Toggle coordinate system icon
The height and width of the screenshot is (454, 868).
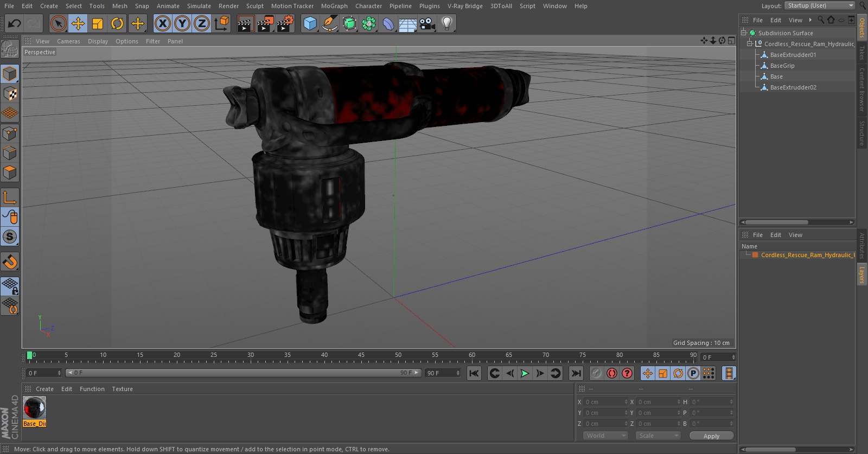tap(222, 23)
